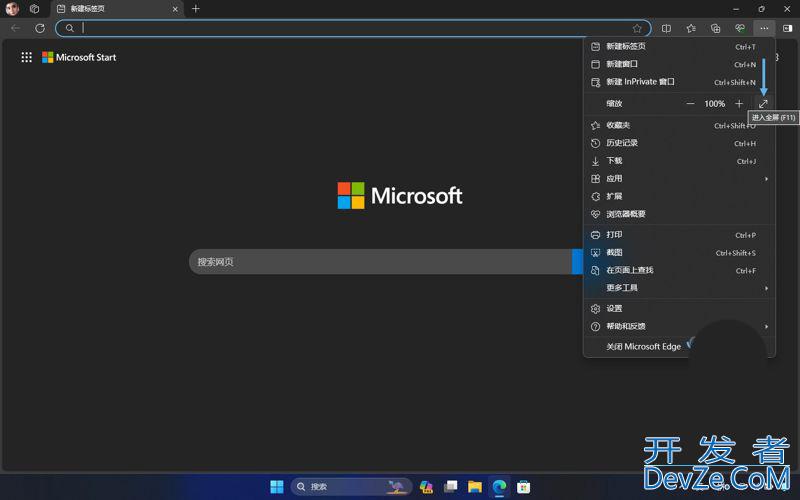
Task: Click the taskbar 搜索 box
Action: (352, 487)
